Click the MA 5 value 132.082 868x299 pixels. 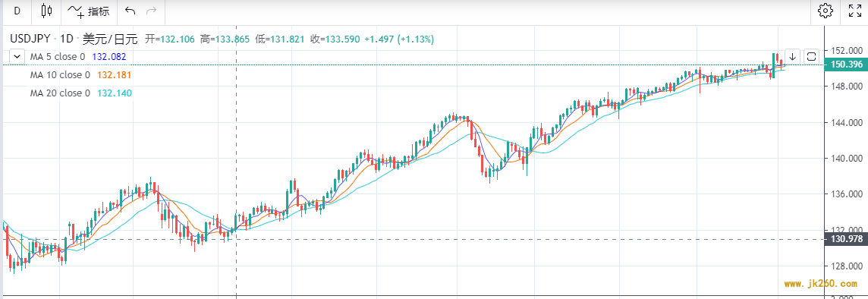(x=109, y=56)
